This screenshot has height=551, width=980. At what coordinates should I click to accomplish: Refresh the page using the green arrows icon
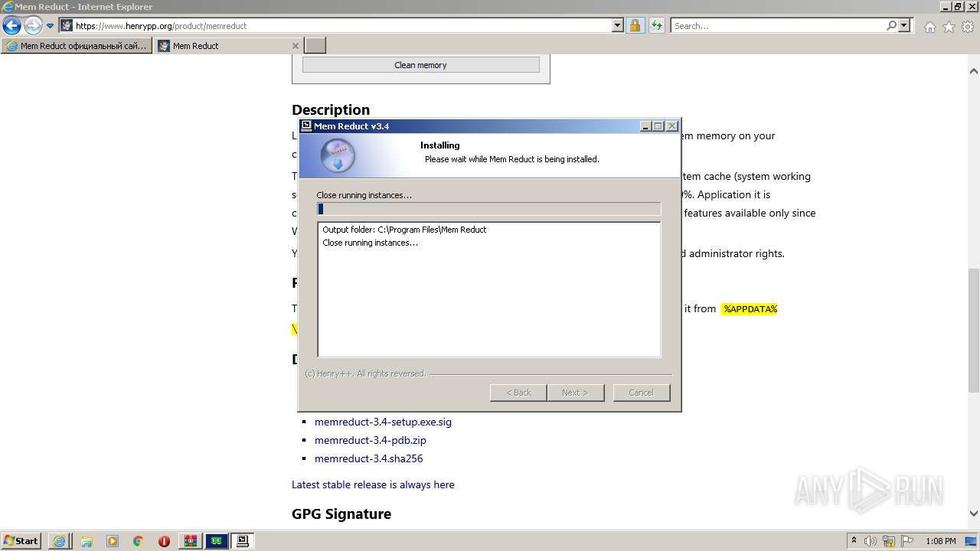(656, 26)
